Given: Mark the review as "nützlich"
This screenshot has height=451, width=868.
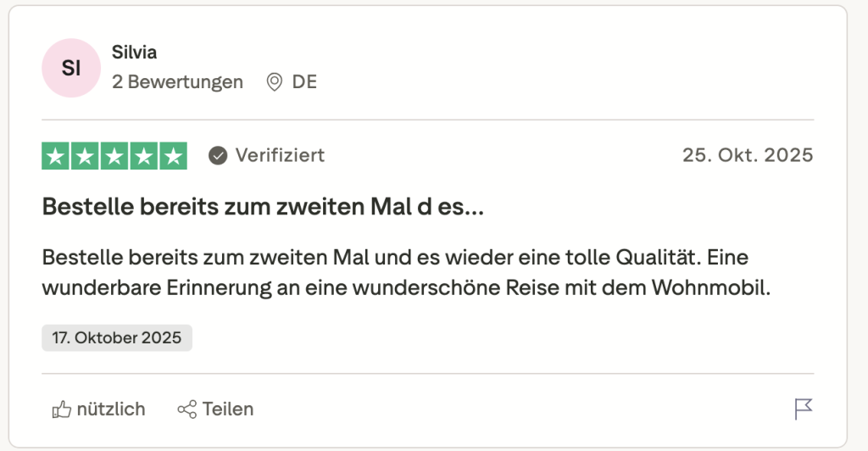Looking at the screenshot, I should (110, 409).
